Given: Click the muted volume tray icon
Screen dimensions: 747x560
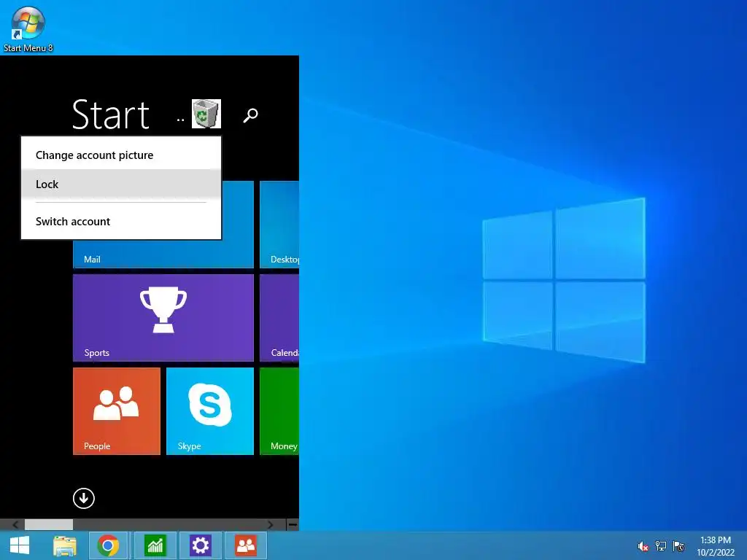Looking at the screenshot, I should pyautogui.click(x=643, y=547).
